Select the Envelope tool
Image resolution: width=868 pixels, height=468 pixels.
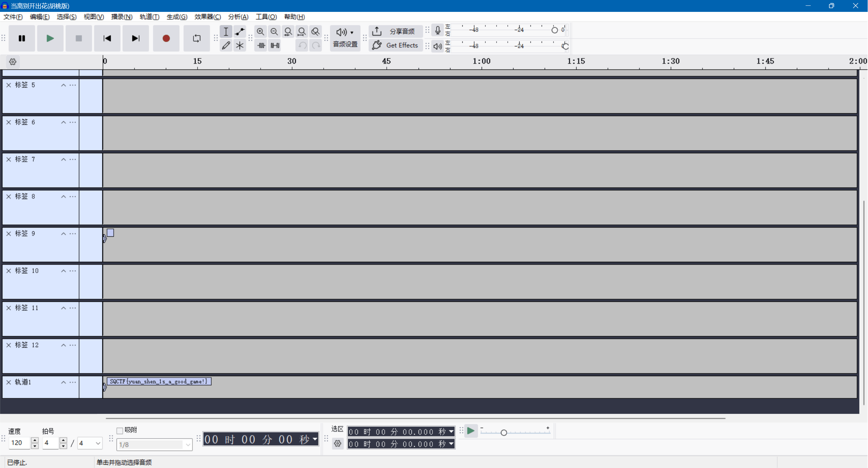[240, 32]
